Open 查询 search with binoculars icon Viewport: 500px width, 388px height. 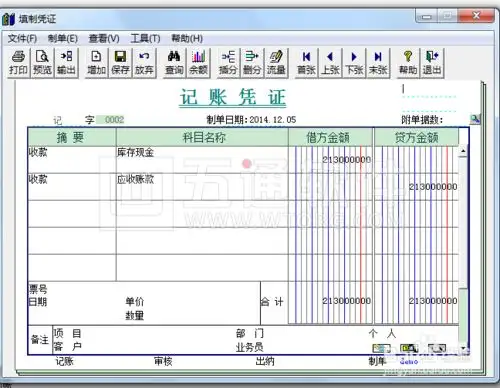pyautogui.click(x=174, y=63)
